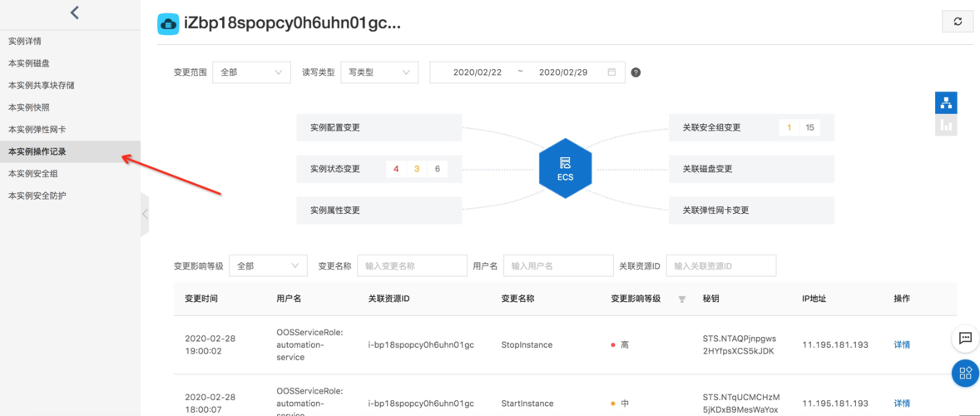The height and width of the screenshot is (416, 980).
Task: Click the instance title iZbp18spopcy0h6uhn01gc...
Action: [291, 24]
